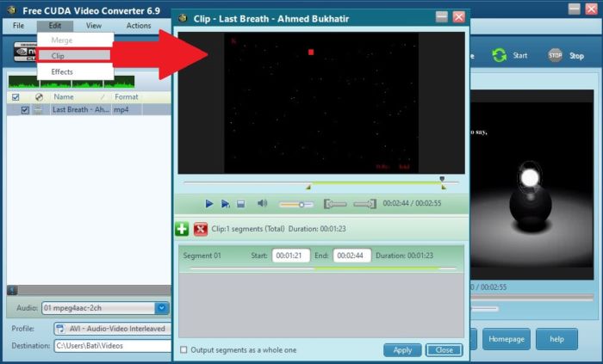Open the Audio track dropdown

point(162,308)
